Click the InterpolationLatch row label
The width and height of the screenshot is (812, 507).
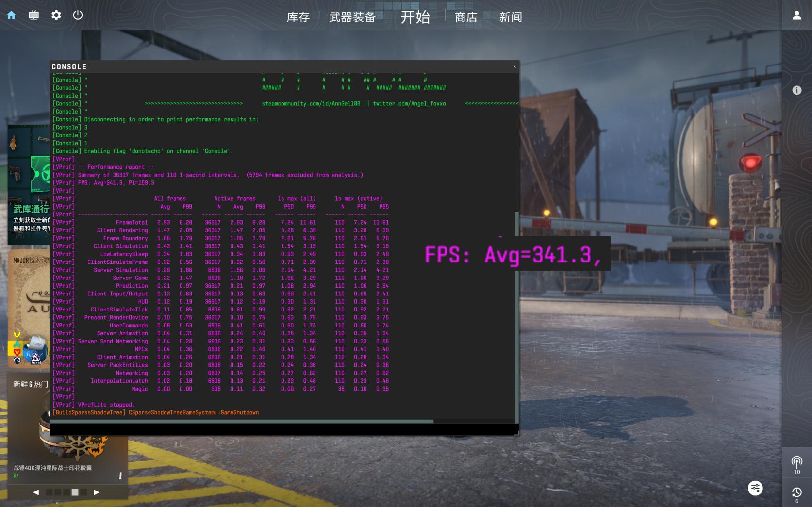point(119,381)
